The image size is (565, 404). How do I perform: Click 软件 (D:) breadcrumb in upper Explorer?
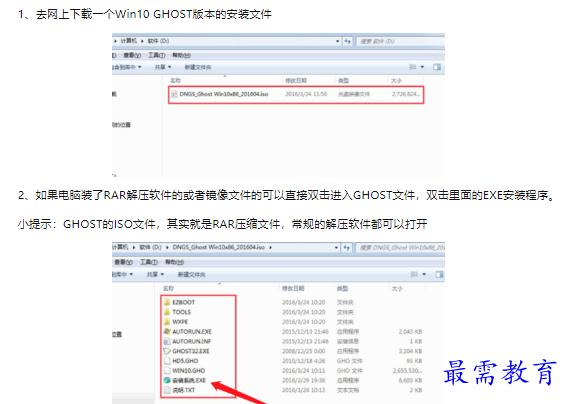coord(158,41)
